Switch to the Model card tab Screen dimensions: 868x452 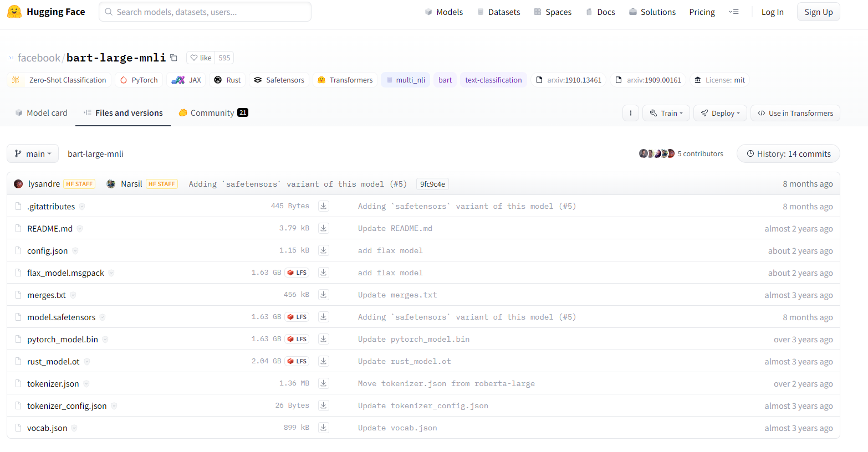click(42, 112)
